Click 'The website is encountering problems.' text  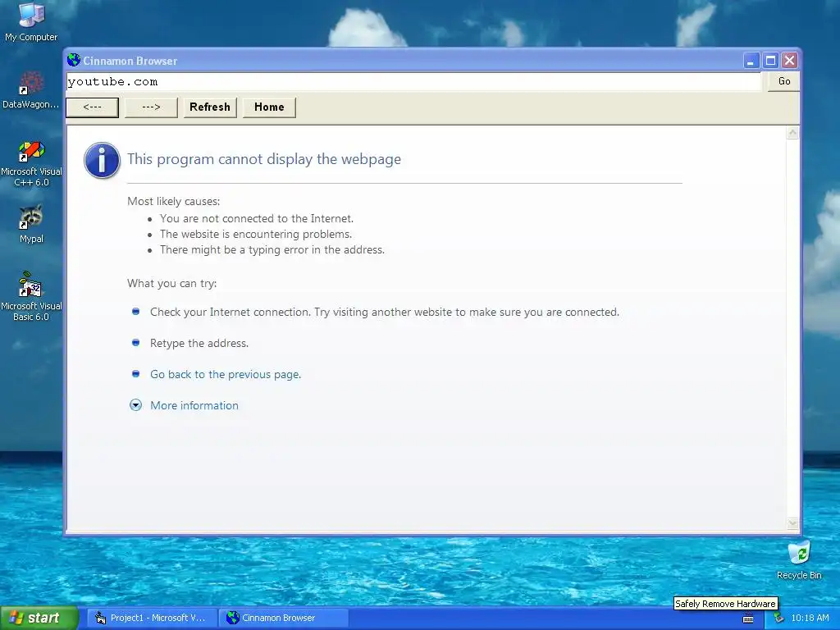pyautogui.click(x=256, y=234)
